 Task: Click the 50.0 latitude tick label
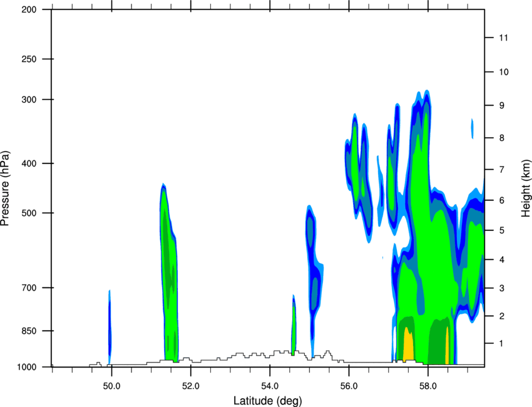coord(111,386)
